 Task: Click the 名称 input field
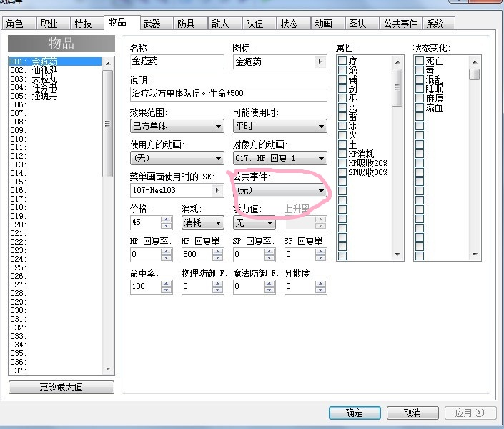177,61
